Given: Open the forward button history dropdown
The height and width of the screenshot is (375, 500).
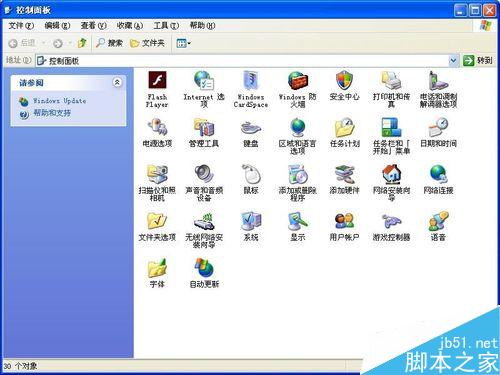Looking at the screenshot, I should pos(70,43).
